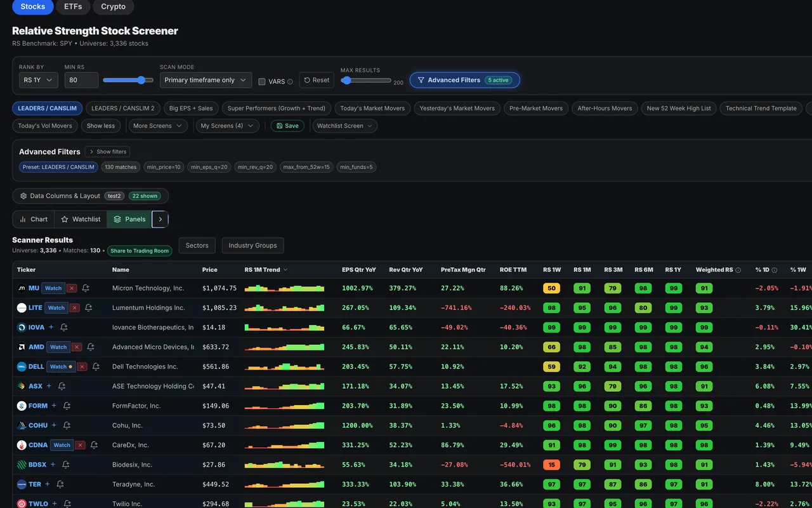812x508 pixels.
Task: Click VARS info icon
Action: tap(290, 82)
